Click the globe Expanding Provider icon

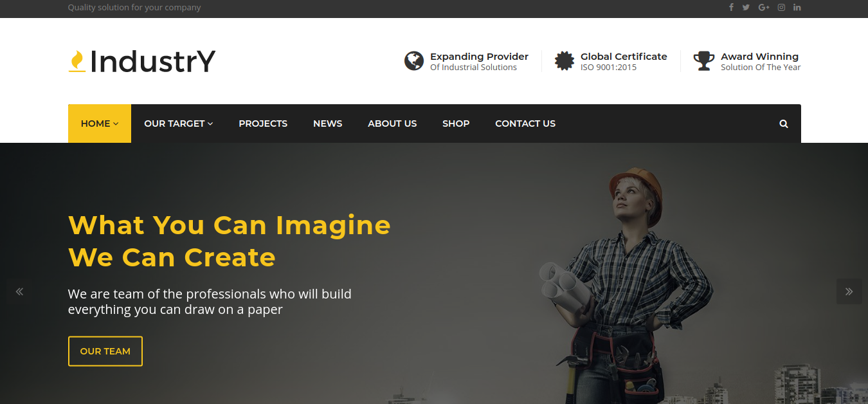414,61
